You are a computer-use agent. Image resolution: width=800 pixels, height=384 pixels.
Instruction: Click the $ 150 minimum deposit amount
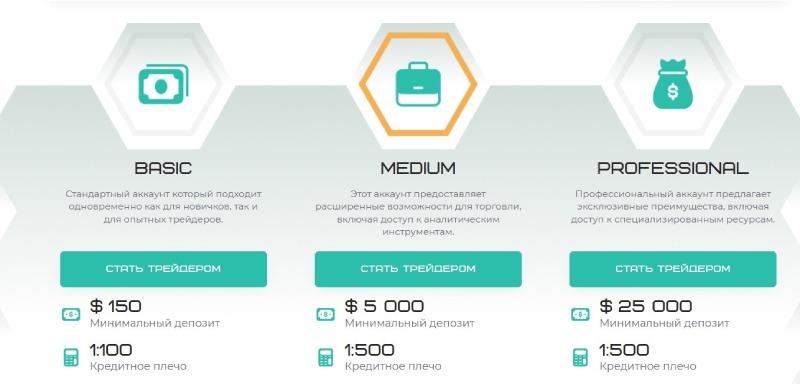click(x=116, y=306)
